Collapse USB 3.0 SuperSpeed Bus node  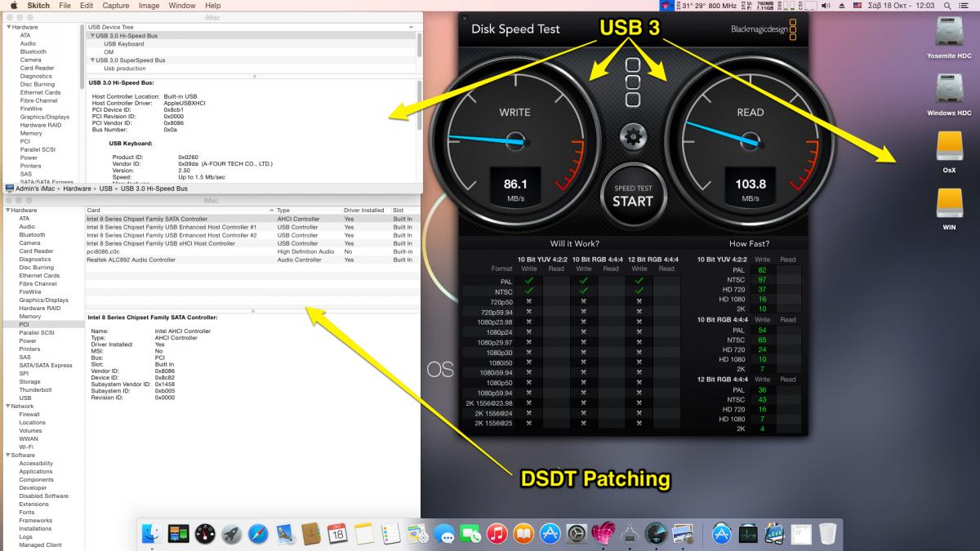tap(92, 60)
